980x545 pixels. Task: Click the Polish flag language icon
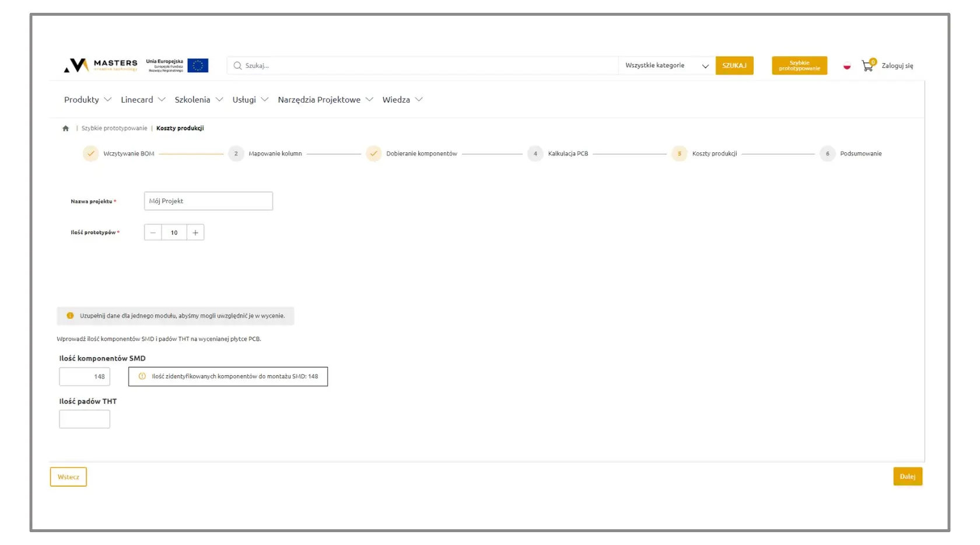(x=846, y=66)
